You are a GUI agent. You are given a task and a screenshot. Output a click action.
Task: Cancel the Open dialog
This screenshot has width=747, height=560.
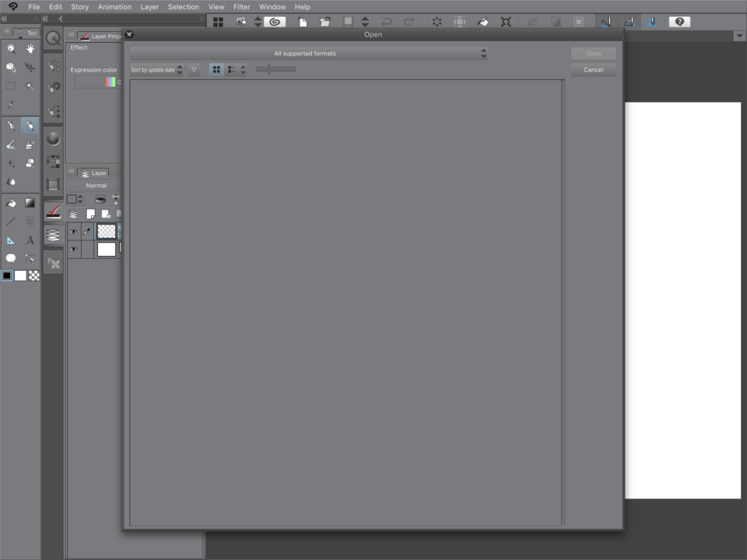click(593, 69)
